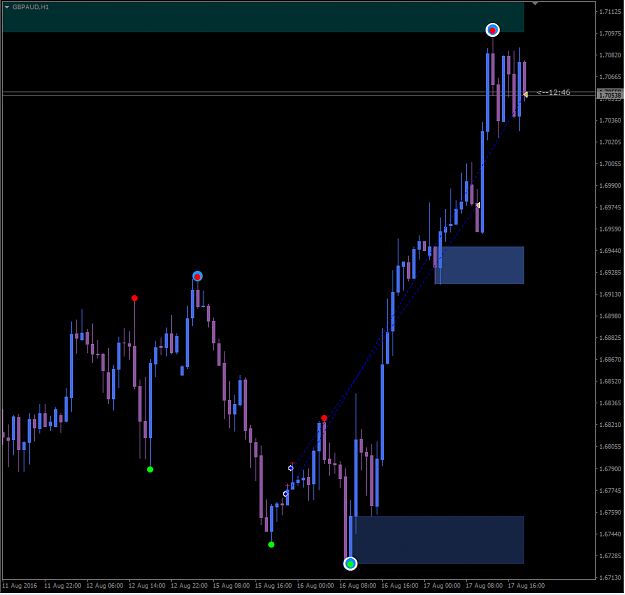625x595 pixels.
Task: Click the 1.70360 price axis label
Action: pos(610,120)
